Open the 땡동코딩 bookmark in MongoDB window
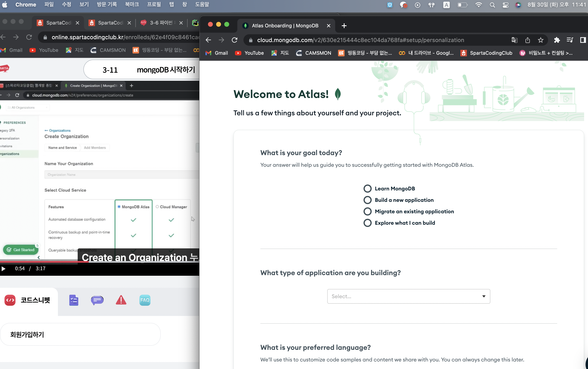588x369 pixels. point(365,53)
